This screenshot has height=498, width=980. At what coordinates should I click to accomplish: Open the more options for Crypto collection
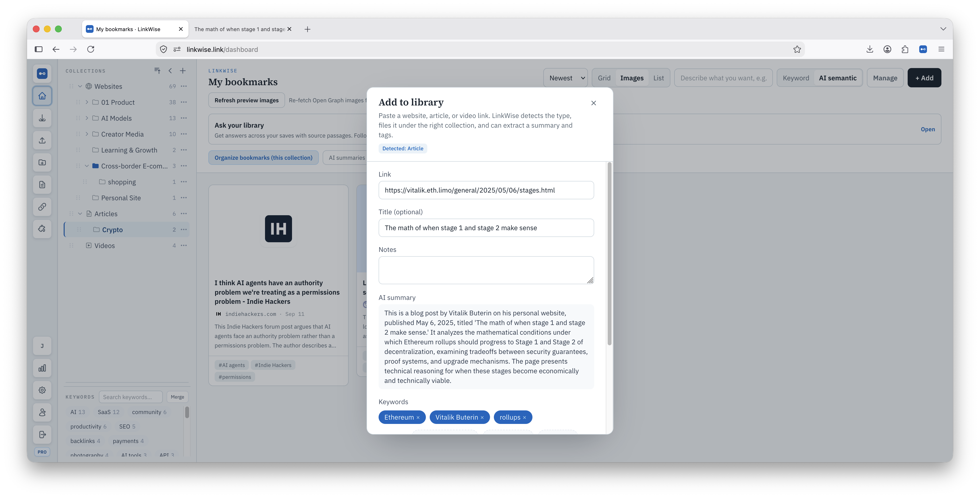tap(184, 230)
